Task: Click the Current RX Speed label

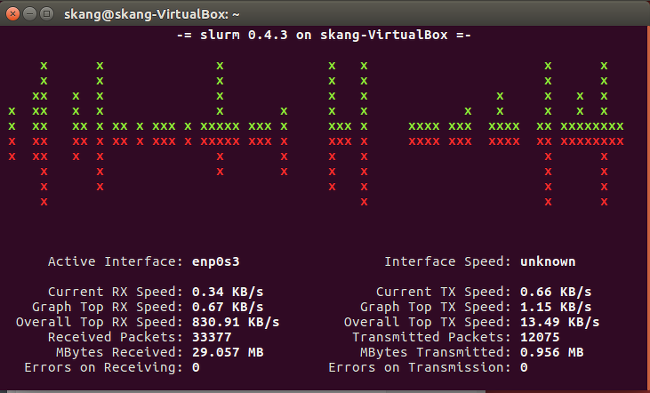Action: click(x=116, y=292)
